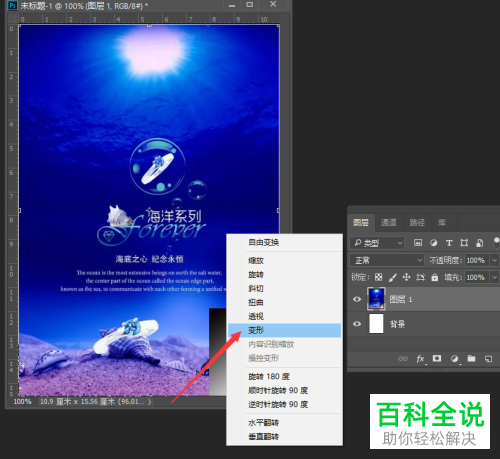Filter layers by pixel layer icon

tap(418, 243)
